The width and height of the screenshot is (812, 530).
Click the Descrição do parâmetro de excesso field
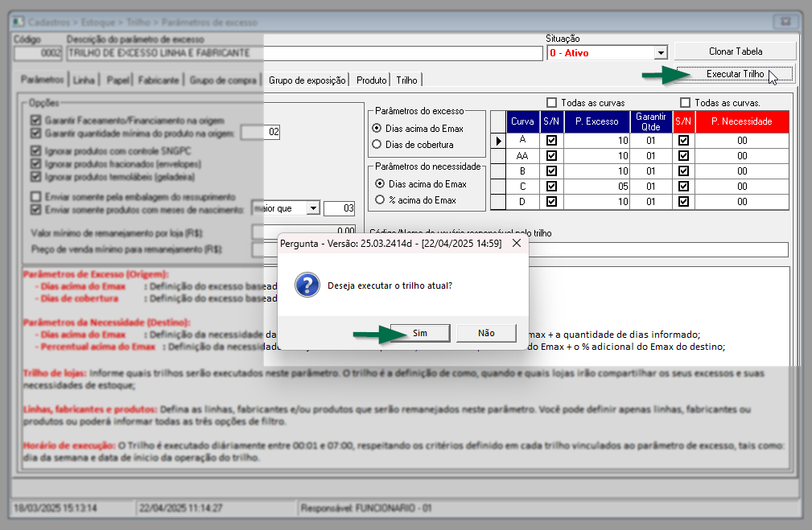[x=304, y=53]
